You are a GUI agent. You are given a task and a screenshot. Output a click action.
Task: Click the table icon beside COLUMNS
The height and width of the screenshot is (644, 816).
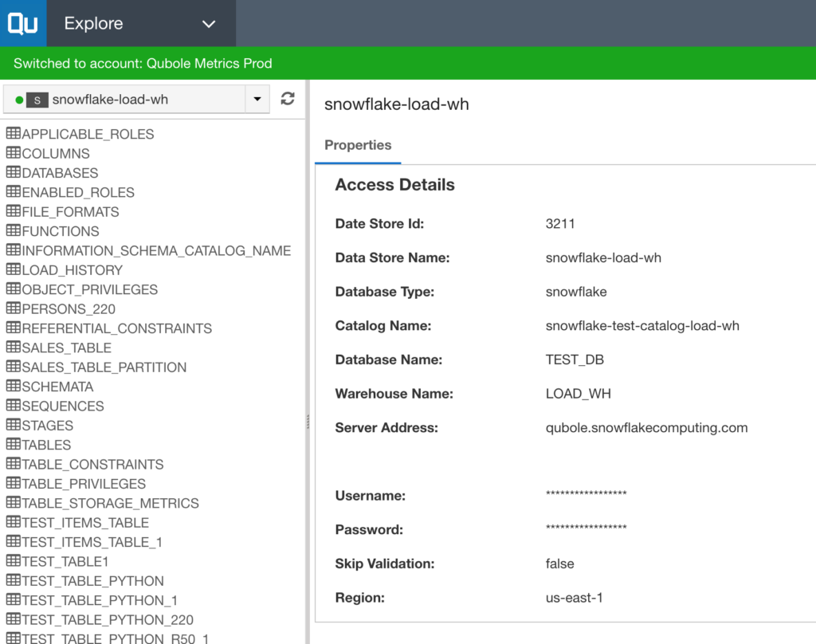[x=13, y=152]
